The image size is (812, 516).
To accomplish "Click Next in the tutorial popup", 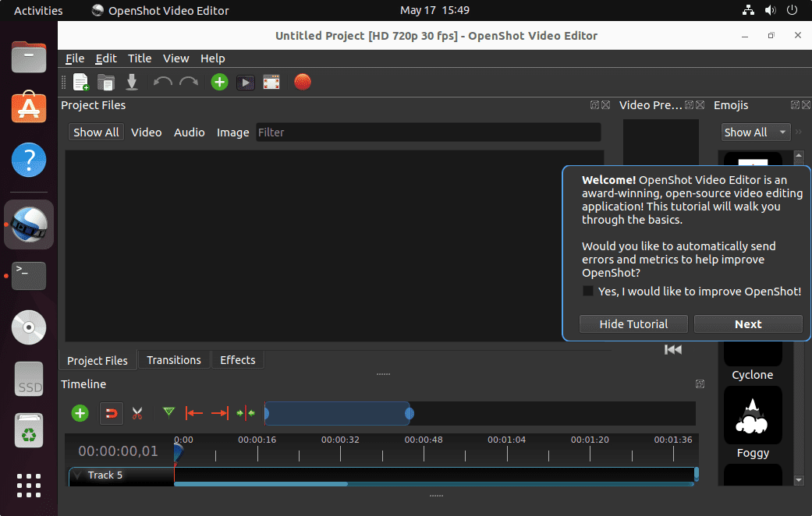I will 748,324.
